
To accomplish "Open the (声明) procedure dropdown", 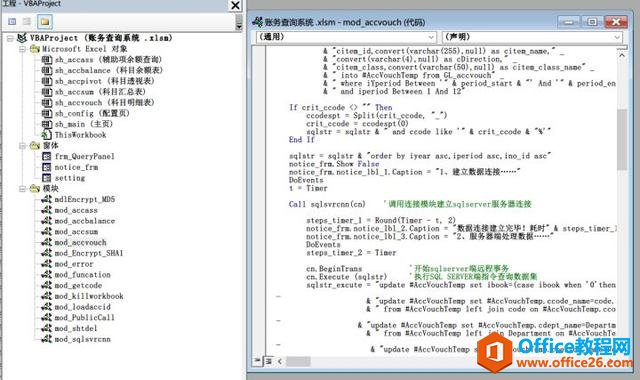I will pyautogui.click(x=532, y=37).
